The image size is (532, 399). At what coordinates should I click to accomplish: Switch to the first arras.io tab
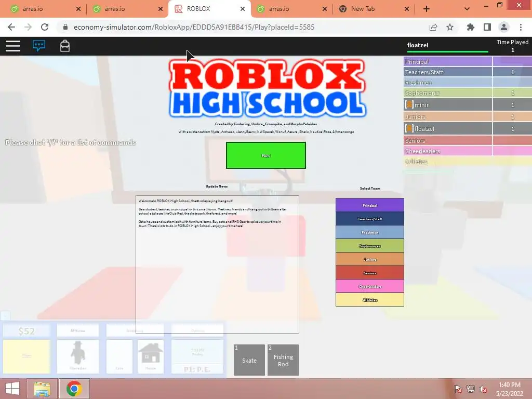click(45, 9)
